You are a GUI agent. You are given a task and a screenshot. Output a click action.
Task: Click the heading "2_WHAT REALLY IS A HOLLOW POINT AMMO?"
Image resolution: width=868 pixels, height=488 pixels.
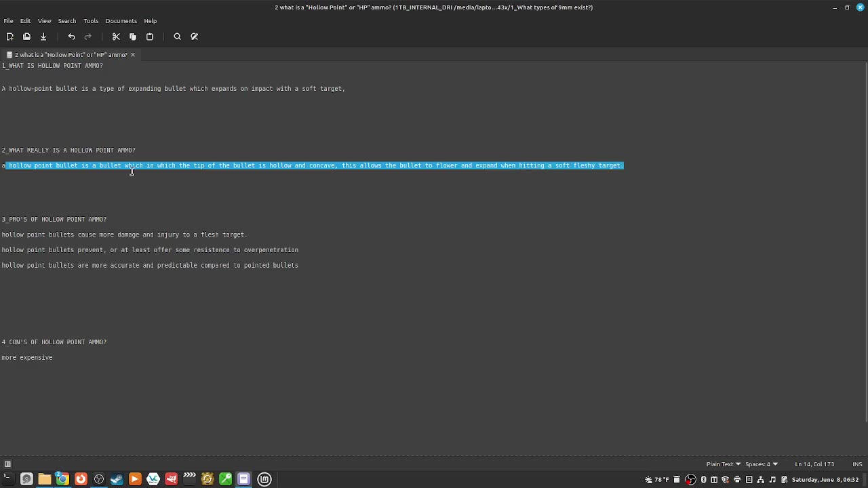pos(68,150)
